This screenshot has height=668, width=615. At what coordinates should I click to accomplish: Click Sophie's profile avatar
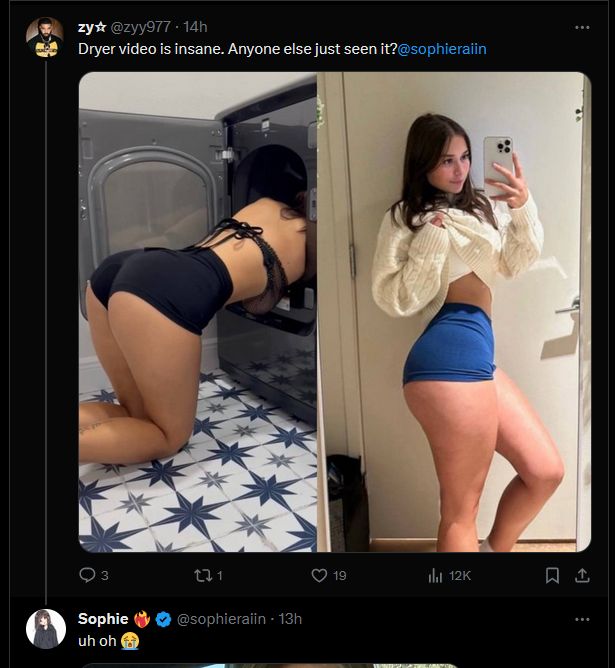46,628
